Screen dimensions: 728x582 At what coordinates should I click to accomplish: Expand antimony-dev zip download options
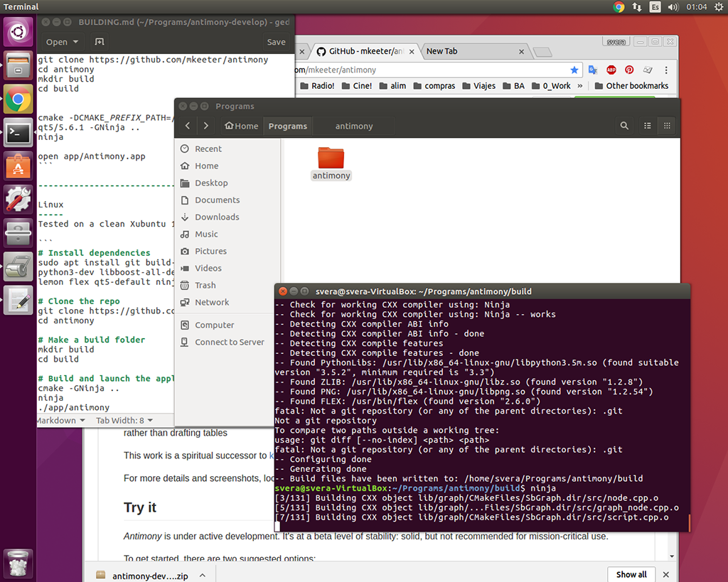pyautogui.click(x=203, y=576)
